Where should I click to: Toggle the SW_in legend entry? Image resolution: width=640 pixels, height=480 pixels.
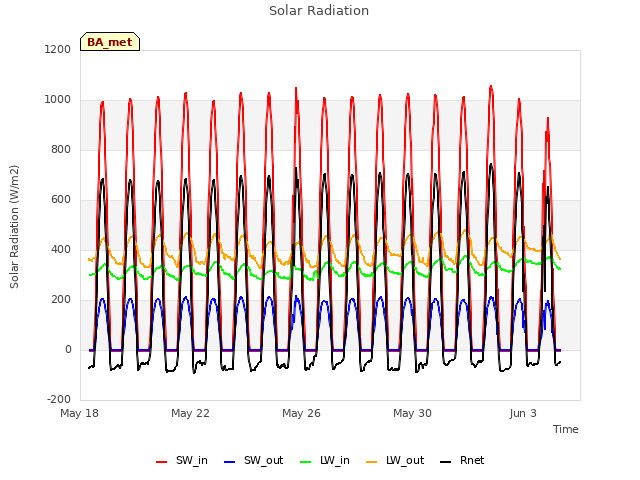(182, 461)
